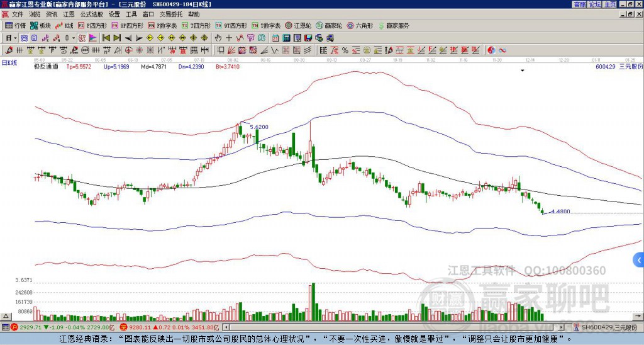
Task: Click the small black triangle above chart
Action: point(523,71)
